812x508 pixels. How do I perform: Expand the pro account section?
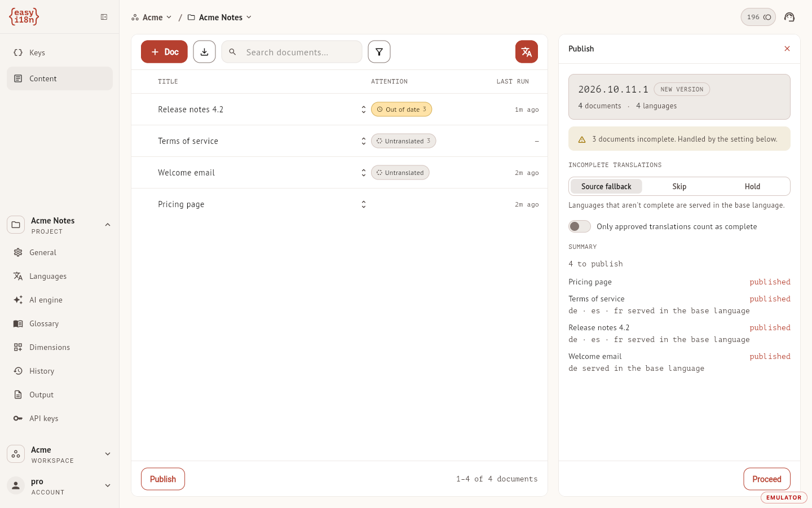pyautogui.click(x=108, y=485)
